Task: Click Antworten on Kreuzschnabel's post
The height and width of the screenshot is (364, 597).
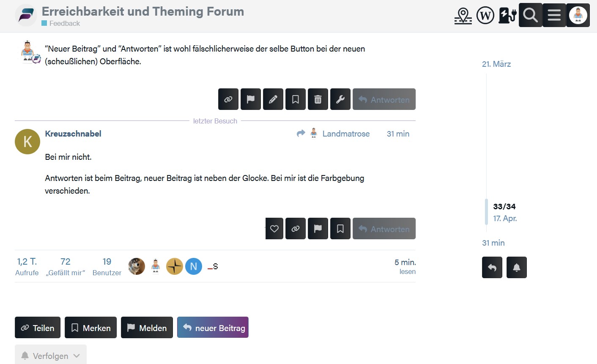Action: tap(384, 229)
